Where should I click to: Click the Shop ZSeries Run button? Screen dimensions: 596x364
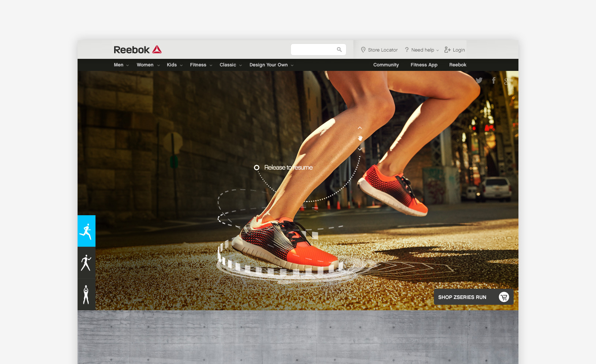(x=473, y=297)
